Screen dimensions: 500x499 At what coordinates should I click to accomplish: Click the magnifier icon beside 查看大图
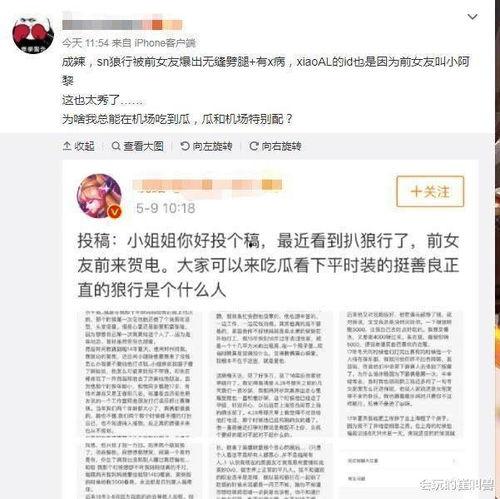pyautogui.click(x=116, y=146)
